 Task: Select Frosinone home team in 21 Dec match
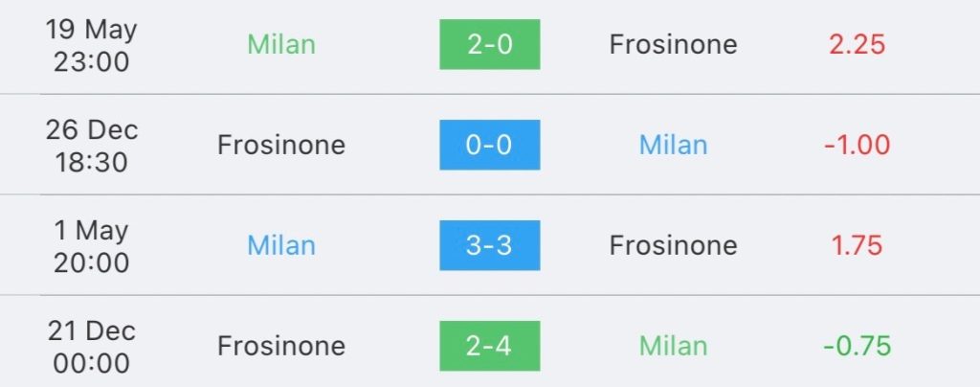[x=281, y=346]
